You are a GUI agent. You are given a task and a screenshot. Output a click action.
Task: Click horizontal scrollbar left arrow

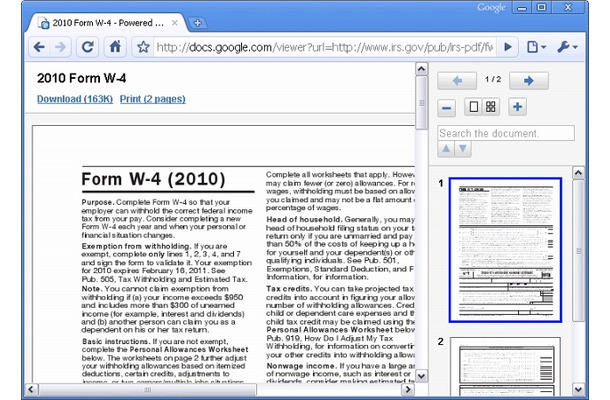tap(32, 389)
